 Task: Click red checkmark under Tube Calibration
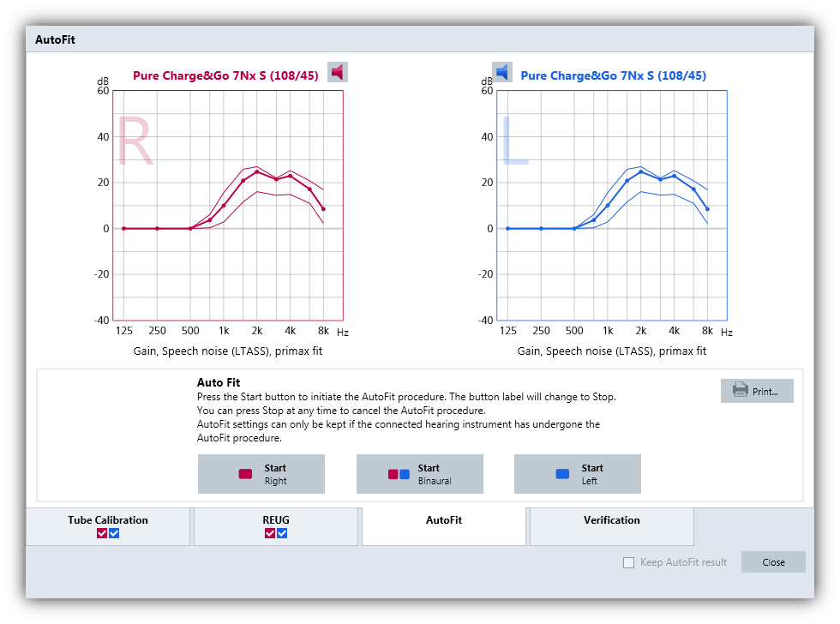102,533
